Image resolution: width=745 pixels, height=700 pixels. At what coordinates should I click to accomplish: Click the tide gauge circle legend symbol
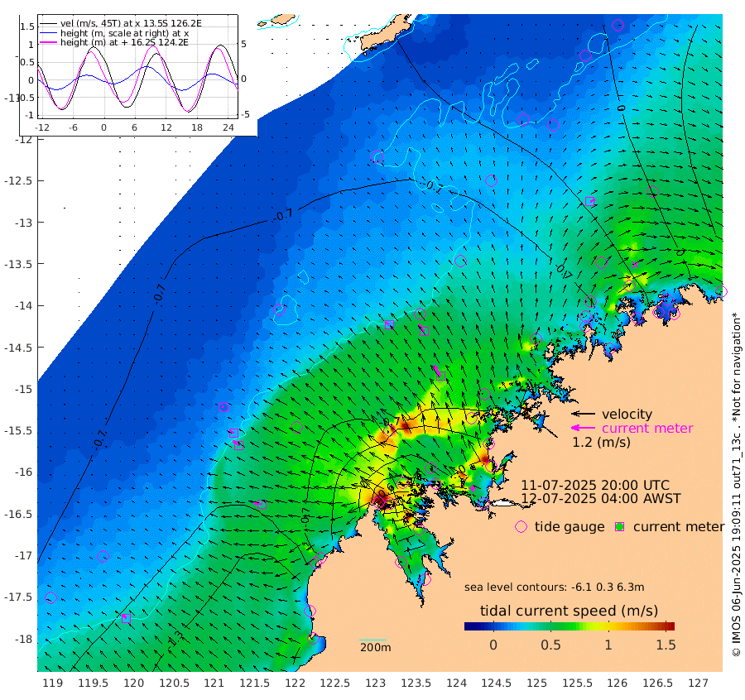click(x=521, y=527)
